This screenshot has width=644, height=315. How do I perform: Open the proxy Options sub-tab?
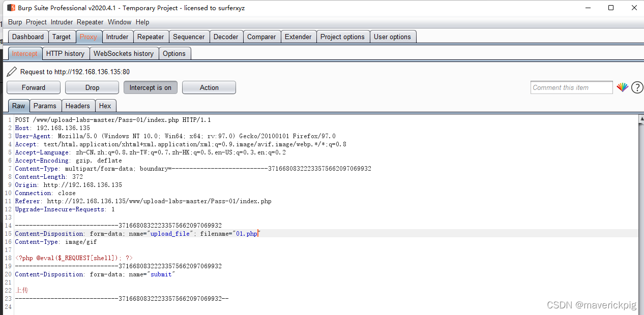point(174,53)
